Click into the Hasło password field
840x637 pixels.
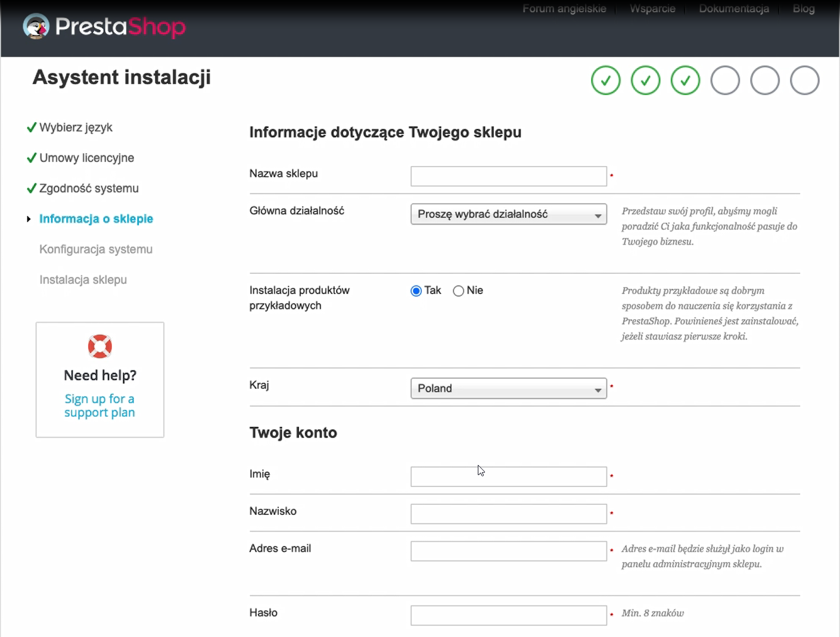[508, 616]
